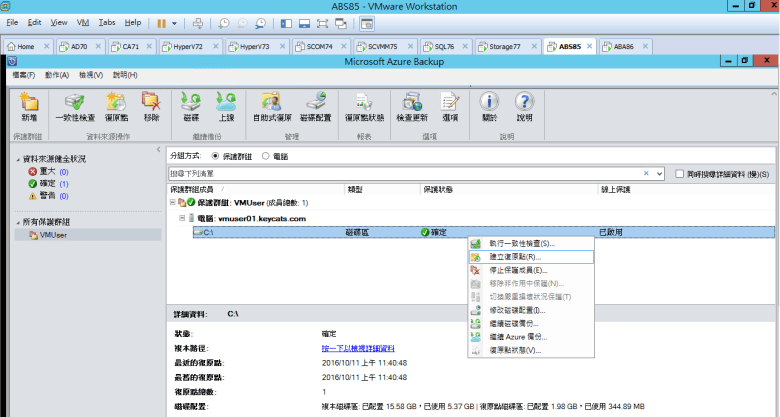Open the 關於 (About) info icon
The width and height of the screenshot is (780, 417).
click(x=489, y=105)
